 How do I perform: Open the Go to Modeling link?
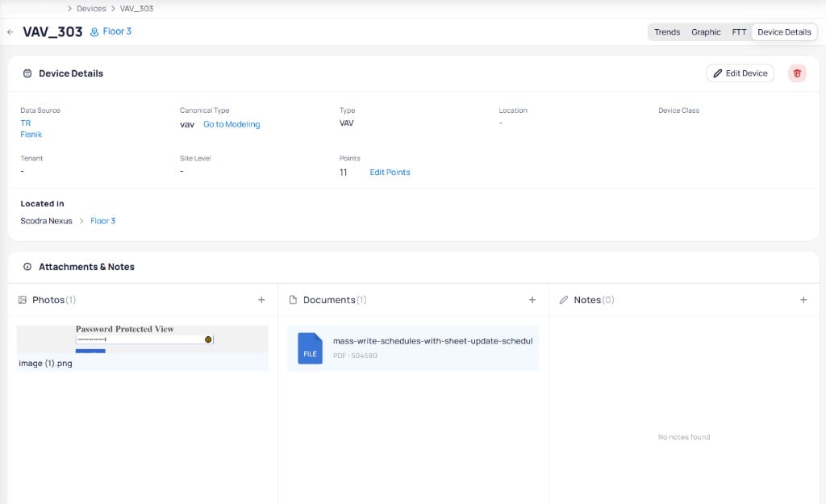tap(232, 124)
